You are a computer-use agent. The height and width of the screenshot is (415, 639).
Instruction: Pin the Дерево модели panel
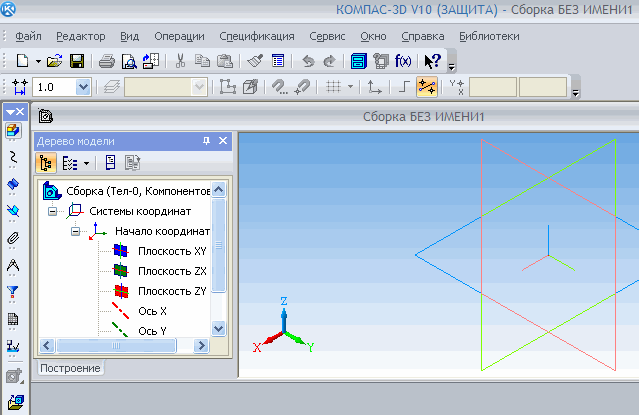(x=206, y=141)
